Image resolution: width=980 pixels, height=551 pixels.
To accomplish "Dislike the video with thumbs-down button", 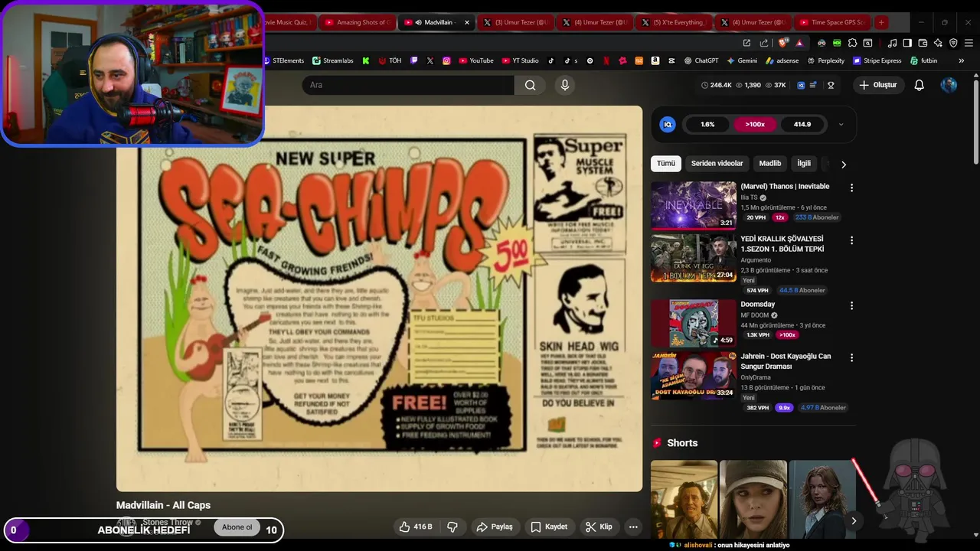I will tap(452, 527).
